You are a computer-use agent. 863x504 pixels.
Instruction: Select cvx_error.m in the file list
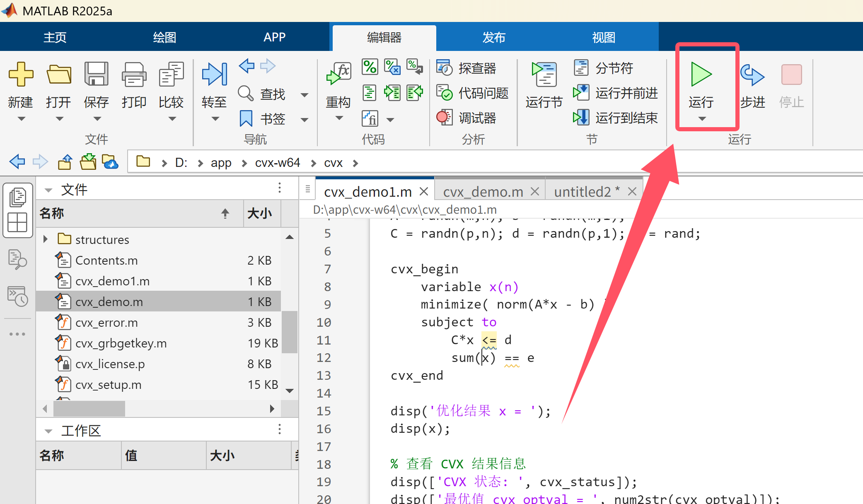click(x=106, y=322)
